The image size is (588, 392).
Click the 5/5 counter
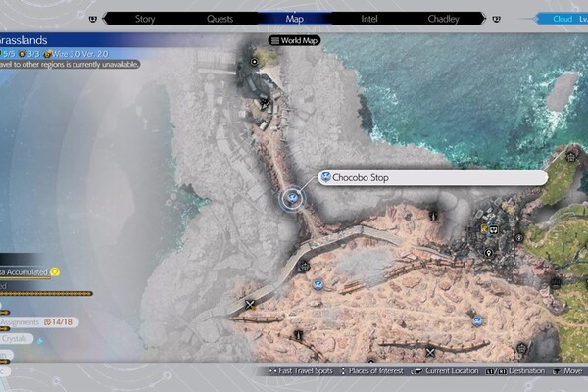coord(8,54)
